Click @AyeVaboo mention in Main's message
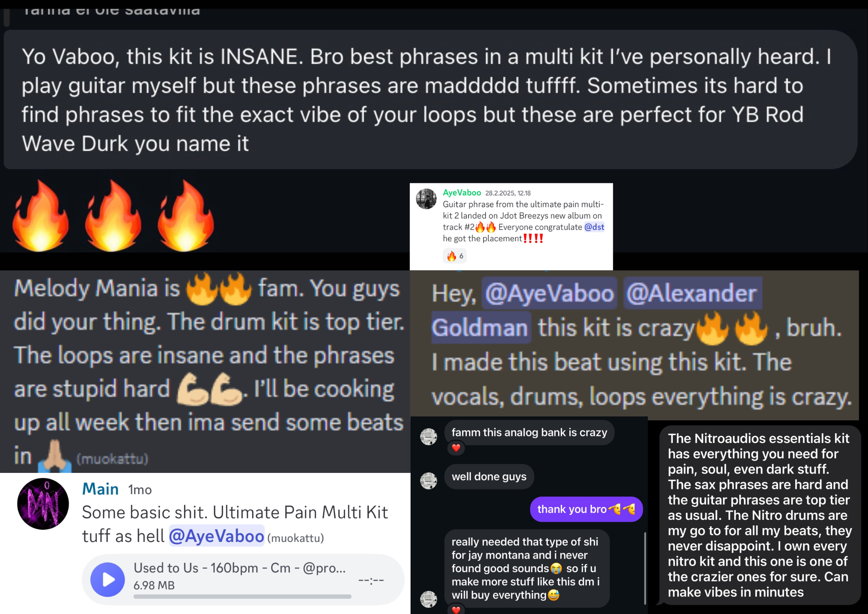Screen dimensions: 868x614 click(x=216, y=536)
